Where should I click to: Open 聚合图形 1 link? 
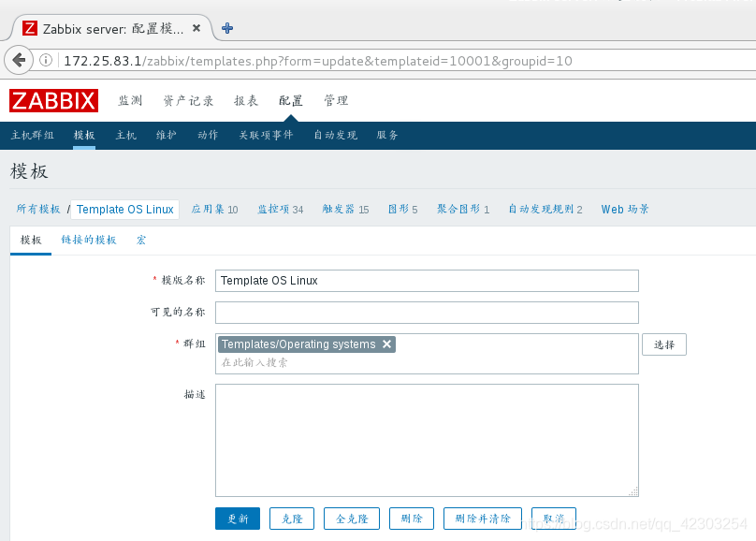463,210
